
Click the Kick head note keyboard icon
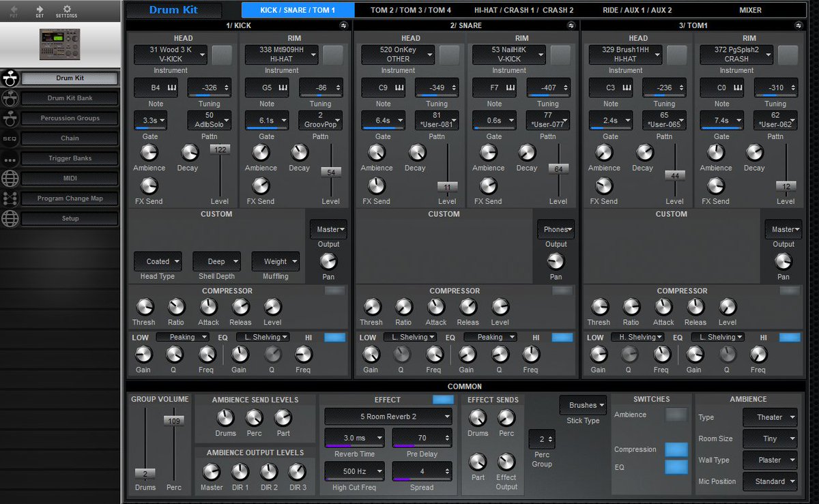tap(171, 87)
